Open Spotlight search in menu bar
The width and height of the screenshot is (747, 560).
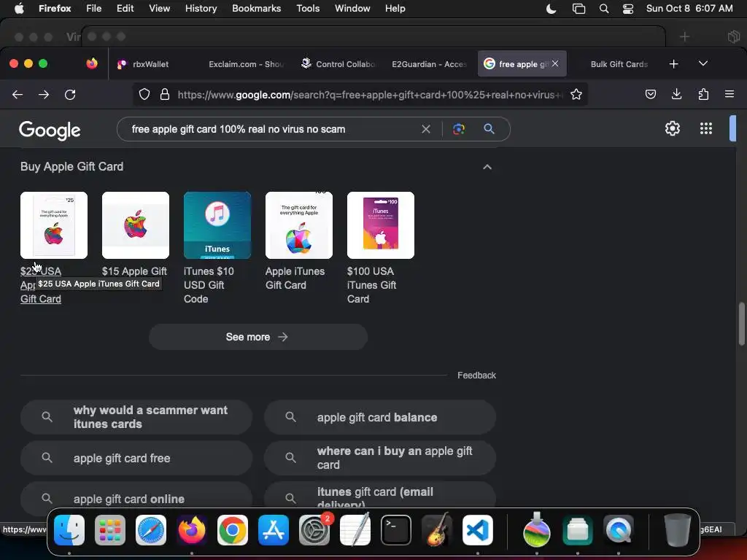[603, 9]
